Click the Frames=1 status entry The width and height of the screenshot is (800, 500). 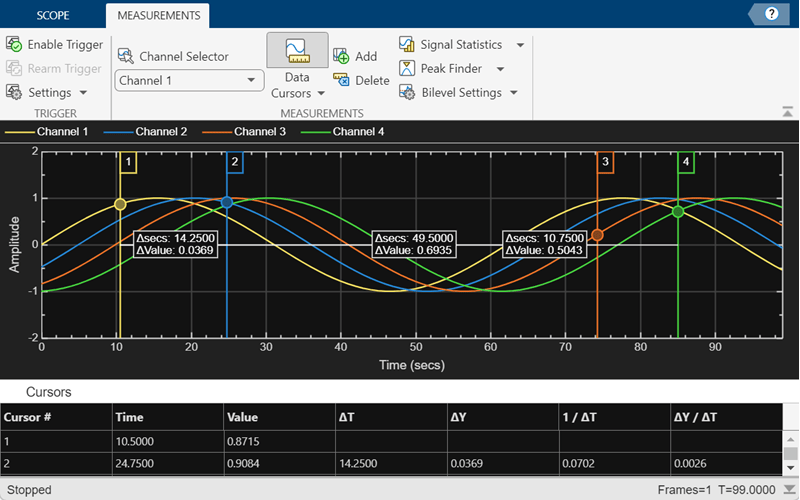click(684, 490)
